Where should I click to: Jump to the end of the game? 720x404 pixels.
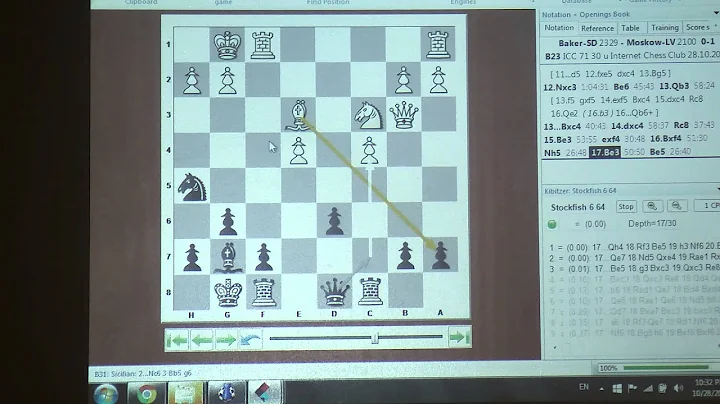tap(459, 338)
